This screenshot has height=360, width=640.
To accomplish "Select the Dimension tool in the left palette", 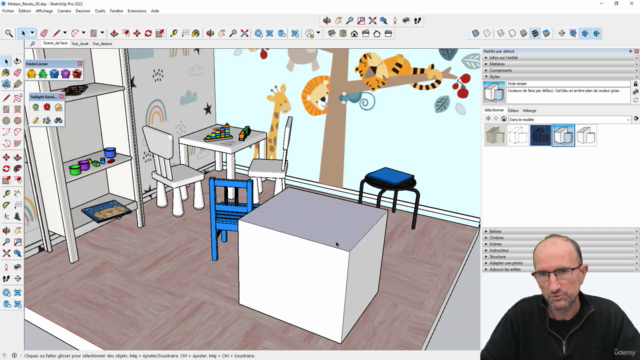I will point(18,193).
